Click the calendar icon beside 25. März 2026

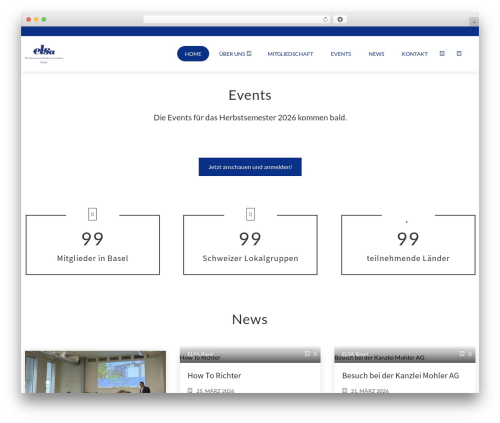click(190, 390)
